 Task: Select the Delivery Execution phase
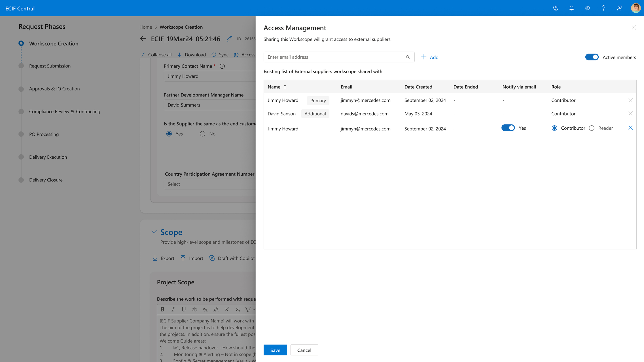coord(48,157)
